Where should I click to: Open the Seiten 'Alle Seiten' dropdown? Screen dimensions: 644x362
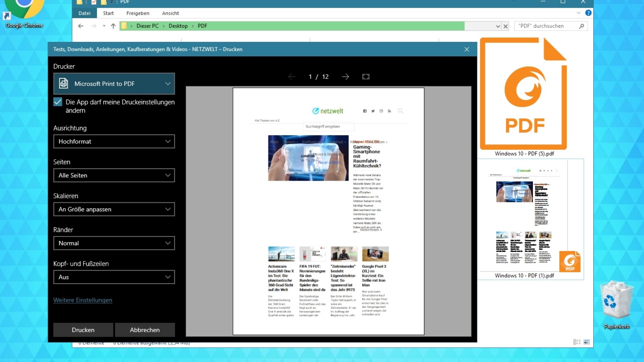tap(114, 175)
